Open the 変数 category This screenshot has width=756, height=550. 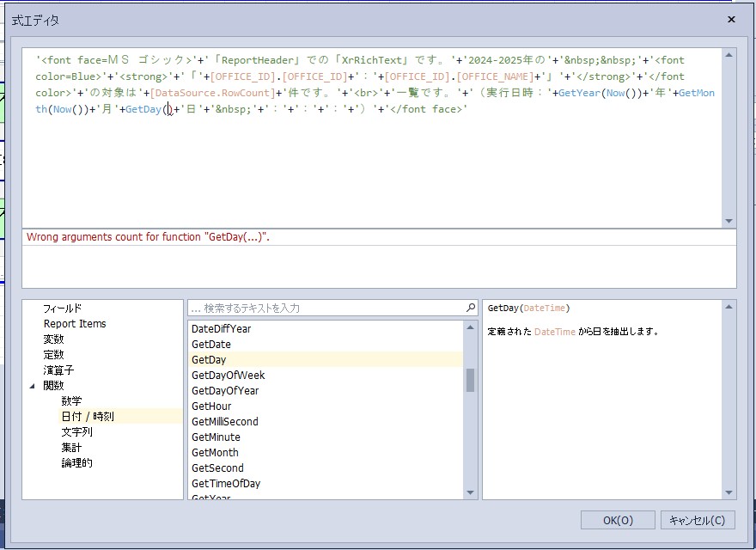point(53,339)
